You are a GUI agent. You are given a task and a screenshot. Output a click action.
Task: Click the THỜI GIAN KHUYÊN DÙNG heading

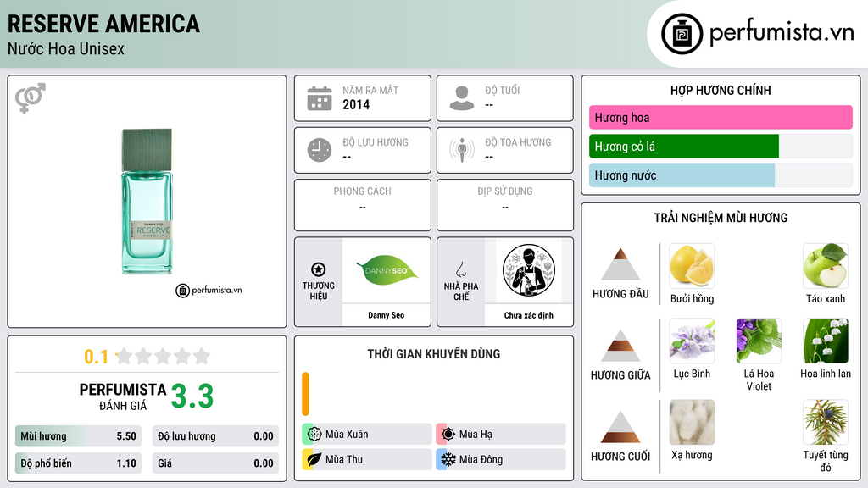point(434,353)
